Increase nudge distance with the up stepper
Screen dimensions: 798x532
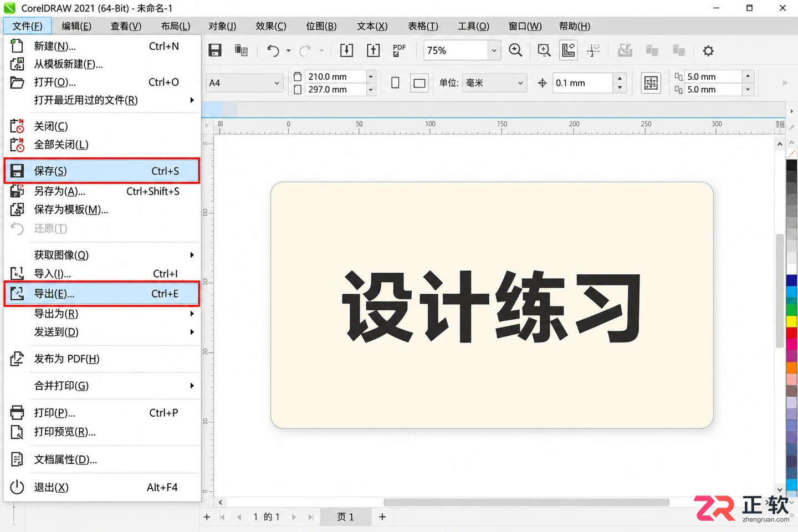[x=620, y=78]
